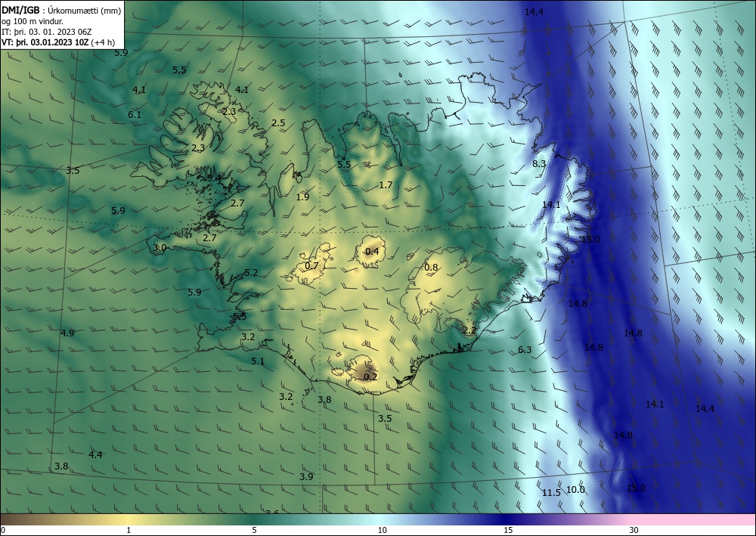The height and width of the screenshot is (536, 756).
Task: Click the 11.5 value near the bottom
Action: coord(551,493)
